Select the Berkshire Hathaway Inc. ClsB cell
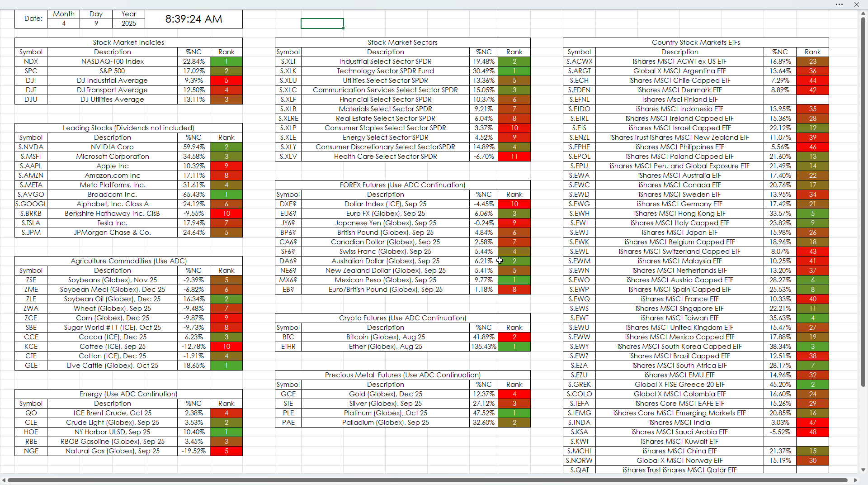The image size is (868, 485). click(113, 214)
